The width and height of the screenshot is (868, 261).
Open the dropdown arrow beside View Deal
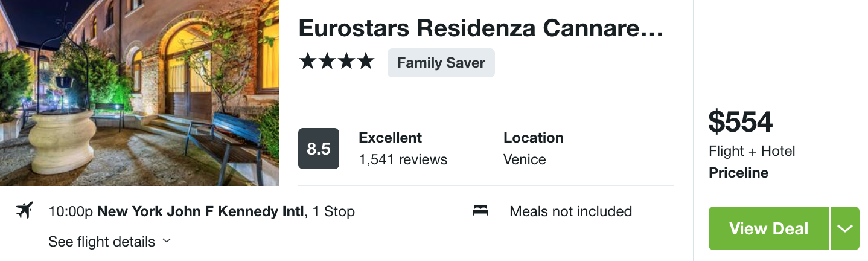coord(845,228)
